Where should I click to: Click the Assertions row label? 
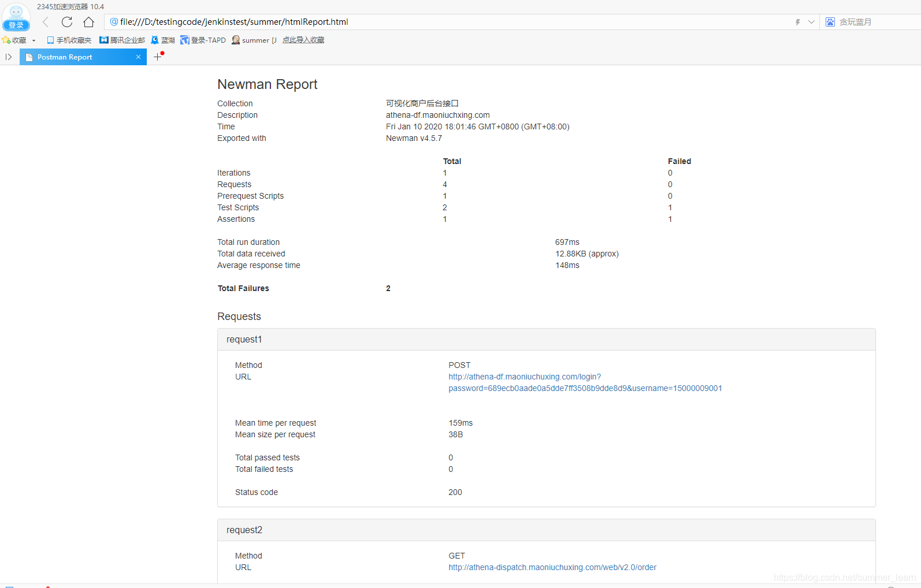pos(236,219)
